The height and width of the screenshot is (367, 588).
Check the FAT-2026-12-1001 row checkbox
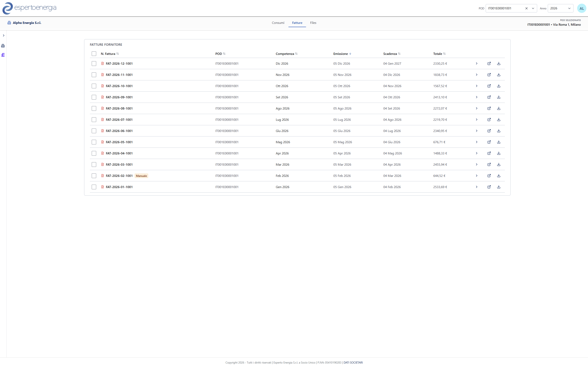94,64
